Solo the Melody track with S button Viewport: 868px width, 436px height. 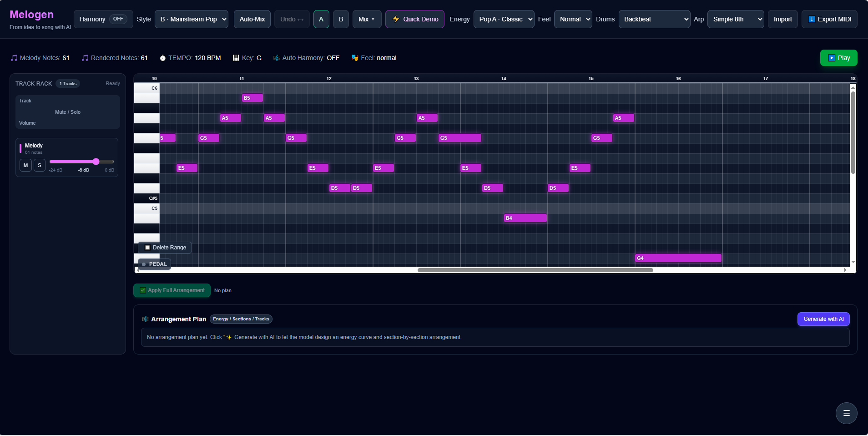[x=40, y=165]
